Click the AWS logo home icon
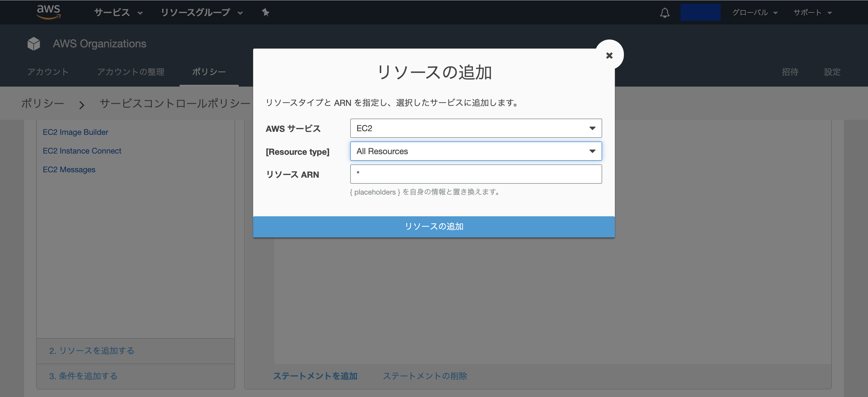 click(x=49, y=12)
